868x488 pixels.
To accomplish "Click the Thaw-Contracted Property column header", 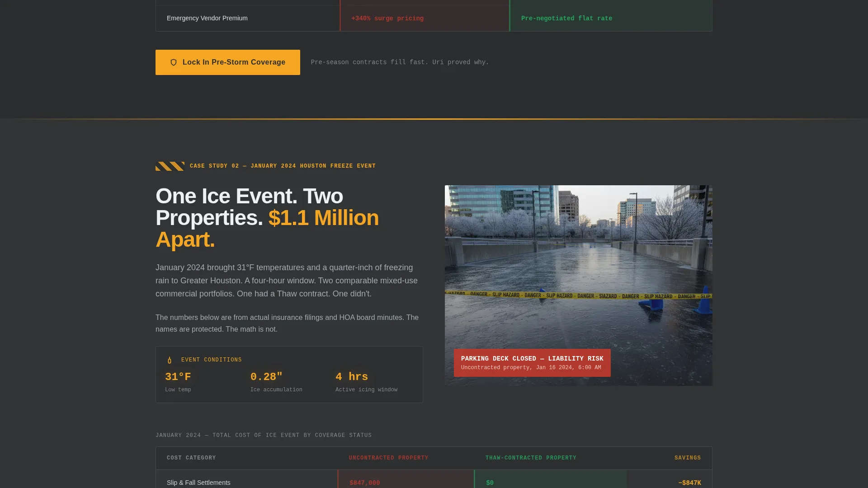I will 531,458.
